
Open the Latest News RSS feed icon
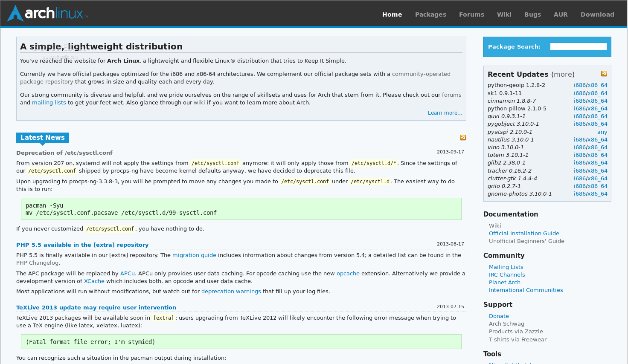tap(463, 137)
